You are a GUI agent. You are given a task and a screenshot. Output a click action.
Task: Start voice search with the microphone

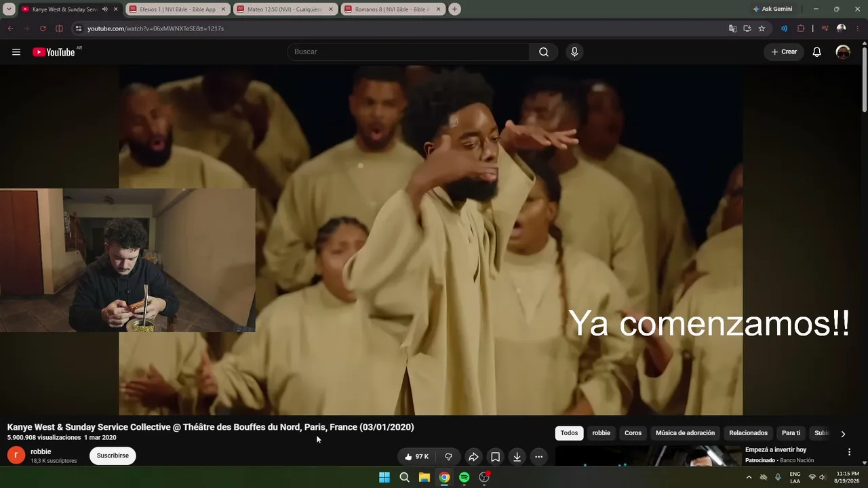tap(574, 52)
